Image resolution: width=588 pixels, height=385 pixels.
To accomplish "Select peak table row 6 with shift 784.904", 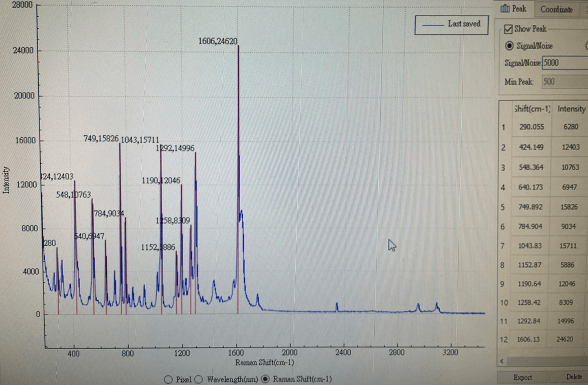I will pyautogui.click(x=543, y=226).
